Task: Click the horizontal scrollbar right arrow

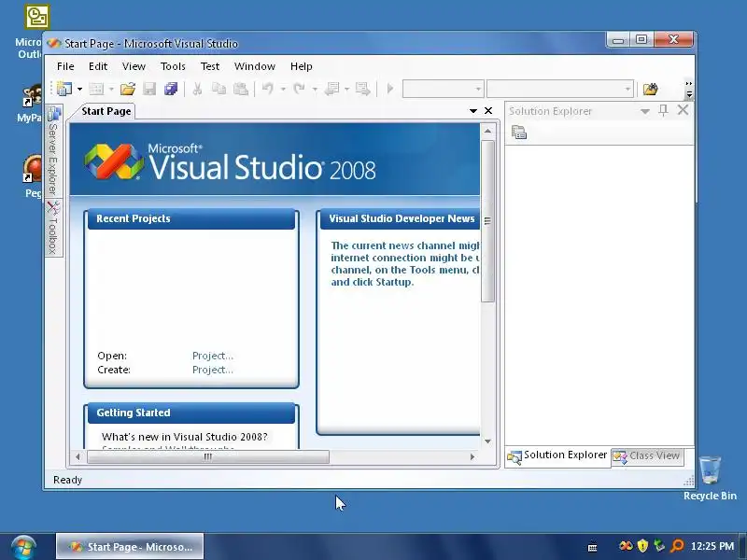Action: [x=472, y=456]
